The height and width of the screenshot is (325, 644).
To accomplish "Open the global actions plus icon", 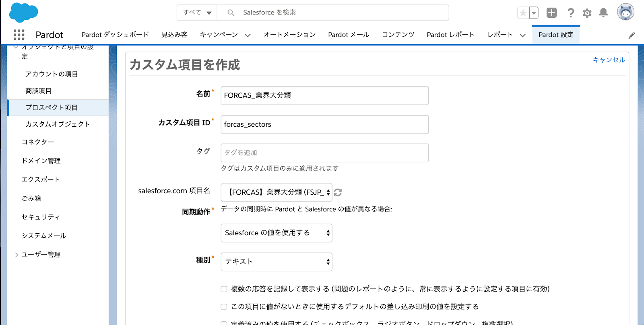I will click(551, 13).
